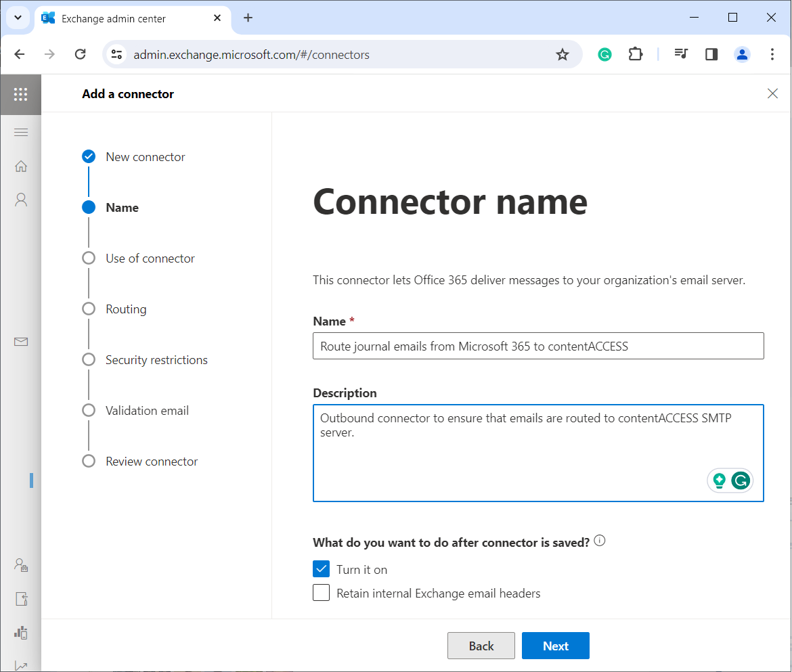Go to Home icon in sidebar
792x672 pixels.
pos(21,166)
